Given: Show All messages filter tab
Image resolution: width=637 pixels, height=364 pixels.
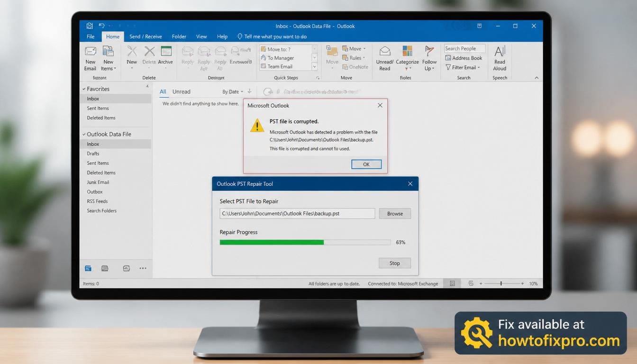Looking at the screenshot, I should point(163,91).
